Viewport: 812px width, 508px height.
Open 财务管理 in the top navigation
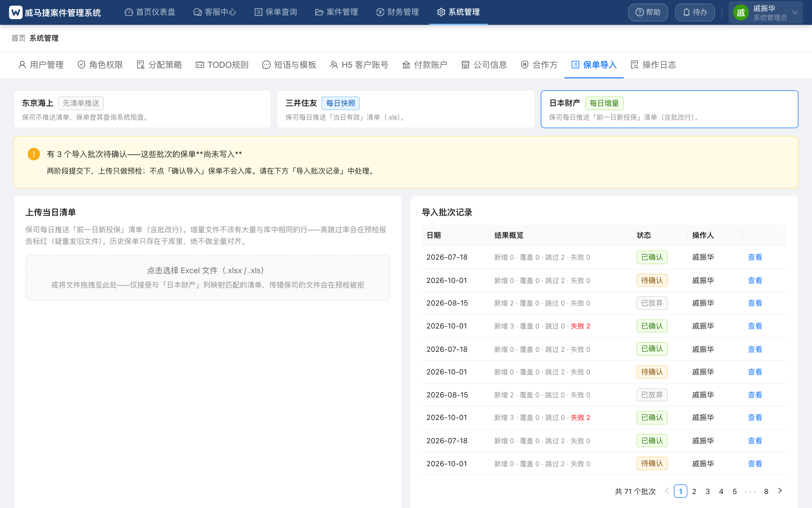click(397, 12)
